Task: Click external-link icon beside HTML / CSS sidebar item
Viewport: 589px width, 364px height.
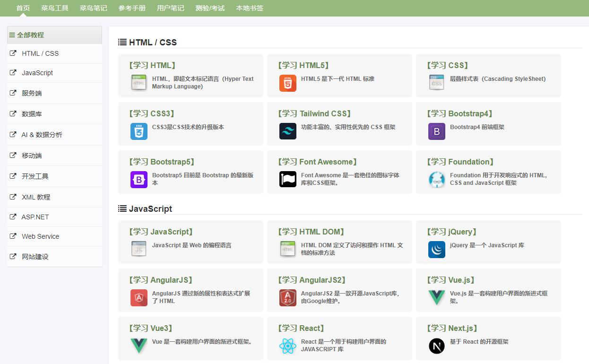Action: [13, 53]
